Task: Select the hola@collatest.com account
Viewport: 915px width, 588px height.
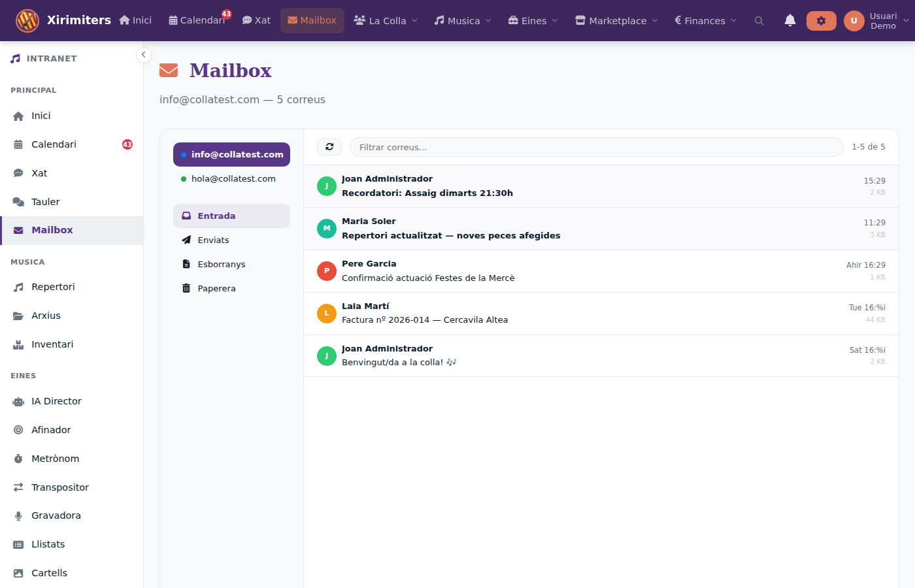Action: click(233, 178)
